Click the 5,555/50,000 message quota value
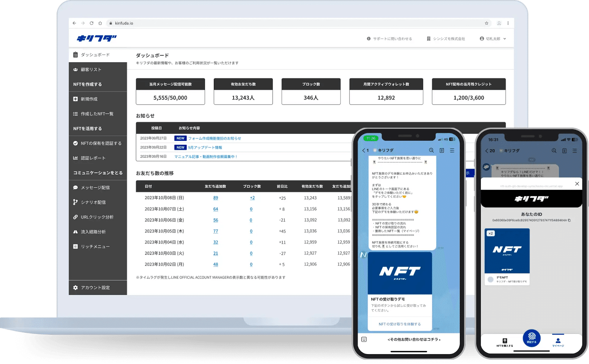The height and width of the screenshot is (364, 589). tap(170, 98)
